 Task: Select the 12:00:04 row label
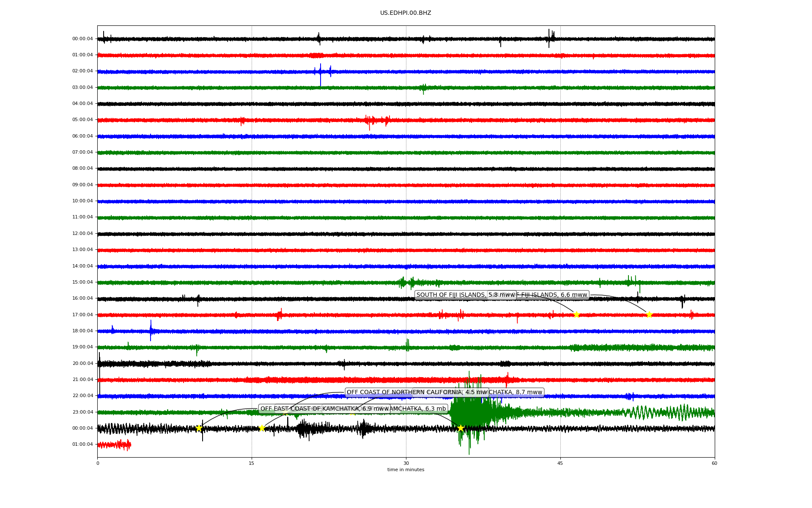pyautogui.click(x=82, y=234)
